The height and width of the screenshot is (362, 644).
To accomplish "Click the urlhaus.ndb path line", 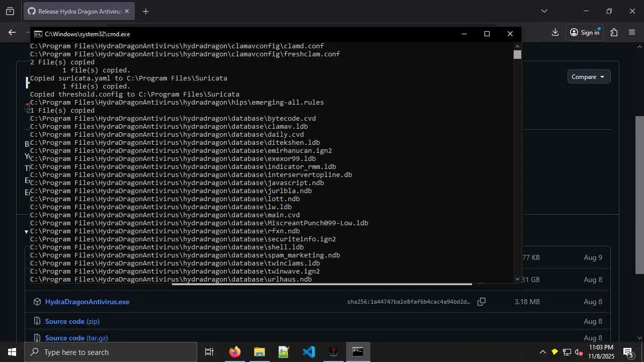I will 171,280.
